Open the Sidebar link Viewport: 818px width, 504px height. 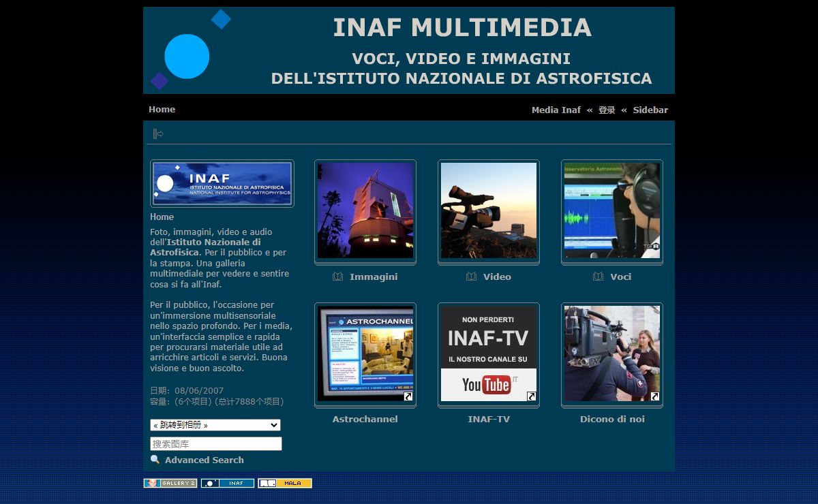650,110
